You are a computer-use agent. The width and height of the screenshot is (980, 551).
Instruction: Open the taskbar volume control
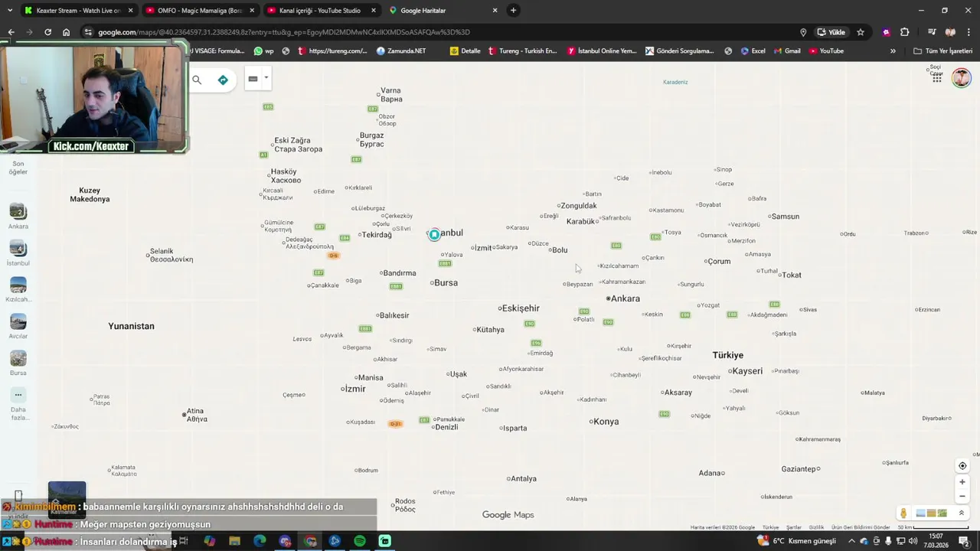[913, 541]
